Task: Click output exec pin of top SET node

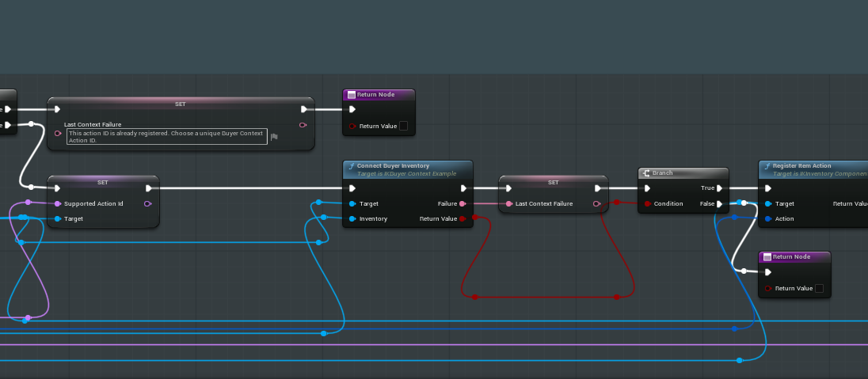Action: tap(304, 109)
